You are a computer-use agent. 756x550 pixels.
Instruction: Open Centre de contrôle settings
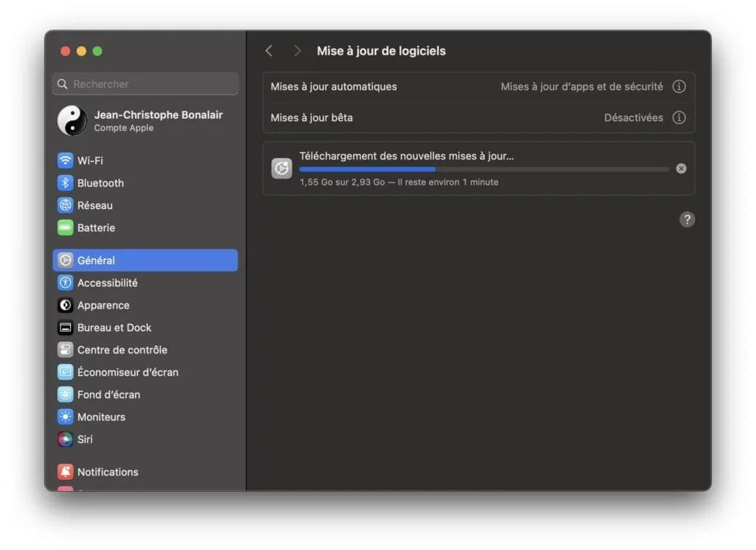[x=122, y=350]
